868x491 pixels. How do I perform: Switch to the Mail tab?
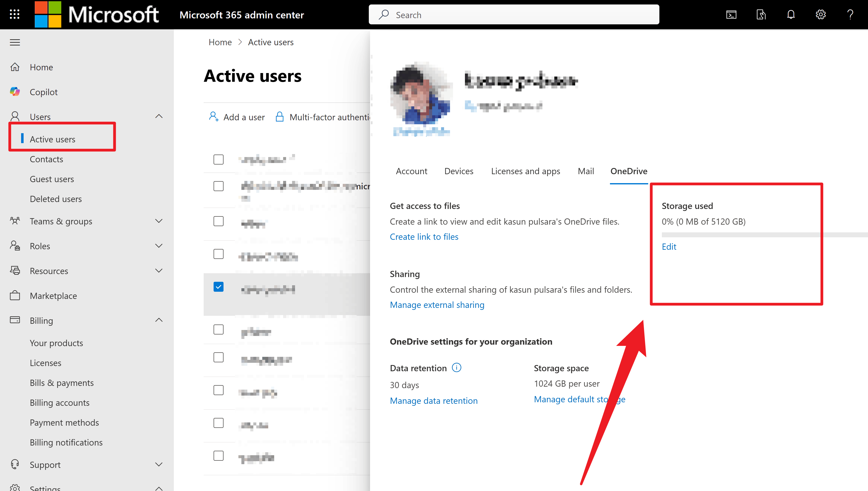pyautogui.click(x=586, y=171)
